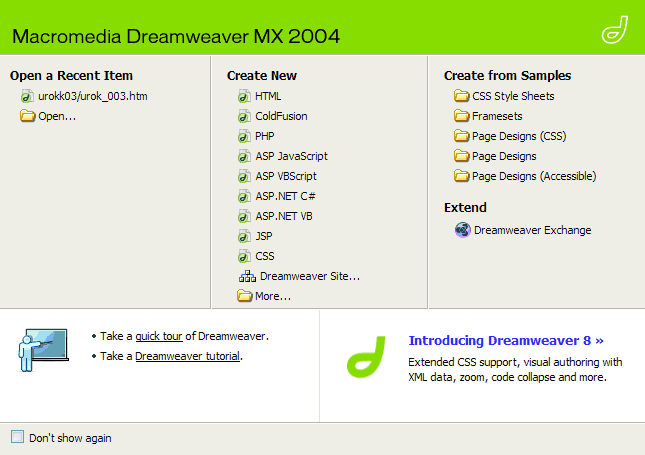Click the Dreamweaver Exchange globe icon
Screen dimensions: 645x455
[463, 230]
